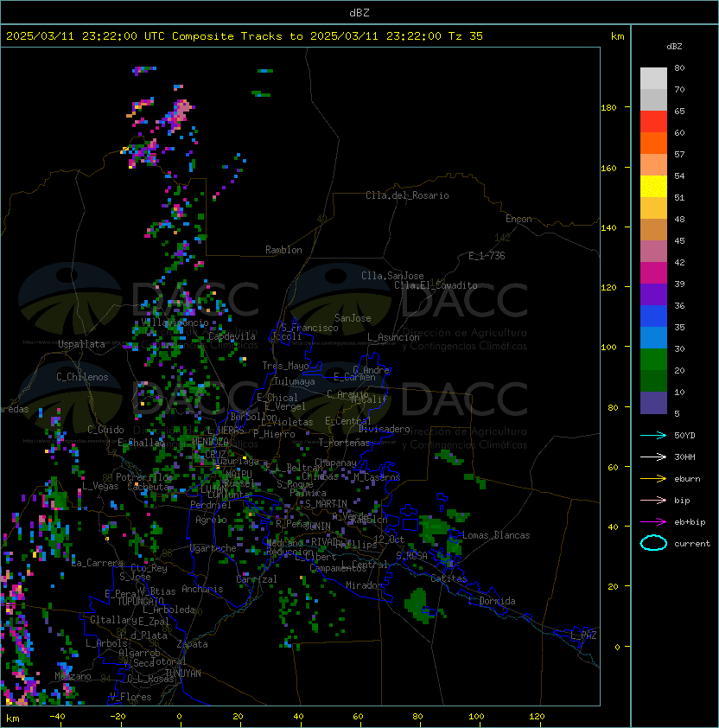Select the slate purple bottom legend band
The height and width of the screenshot is (728, 719).
pyautogui.click(x=653, y=403)
